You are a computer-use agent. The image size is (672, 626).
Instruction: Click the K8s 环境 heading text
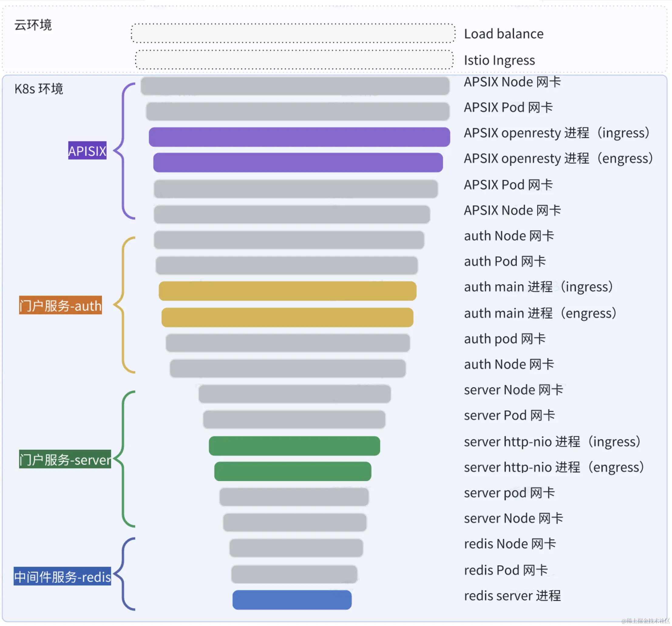coord(39,89)
